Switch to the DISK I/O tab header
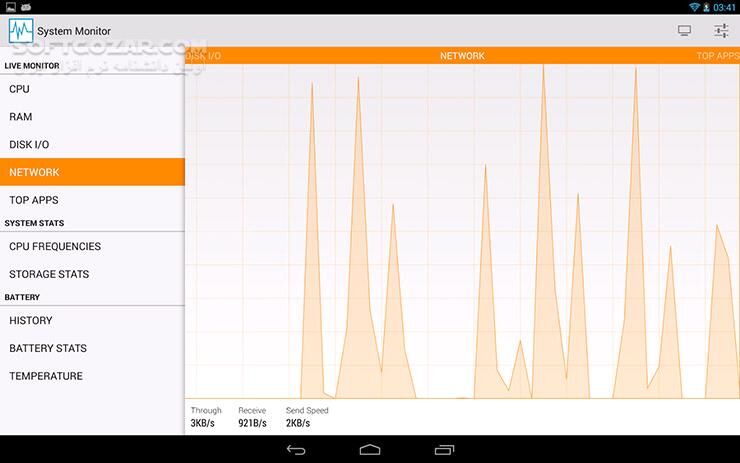 pos(203,56)
